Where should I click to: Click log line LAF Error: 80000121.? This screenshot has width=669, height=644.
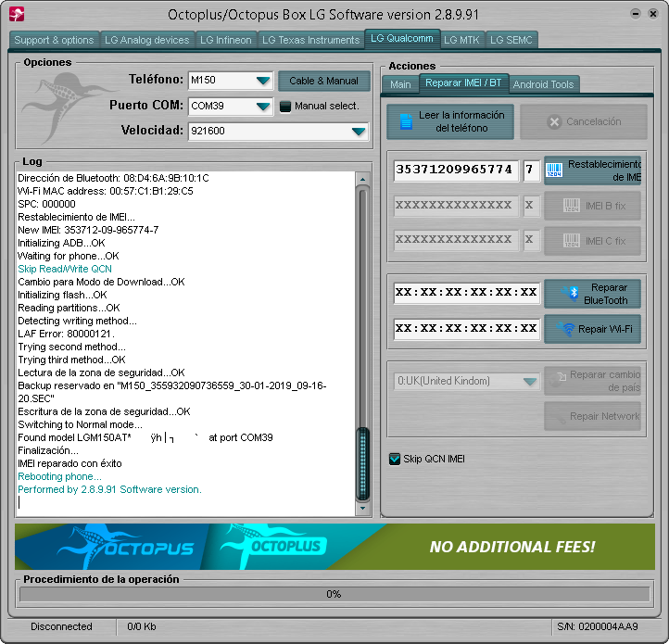[x=66, y=334]
